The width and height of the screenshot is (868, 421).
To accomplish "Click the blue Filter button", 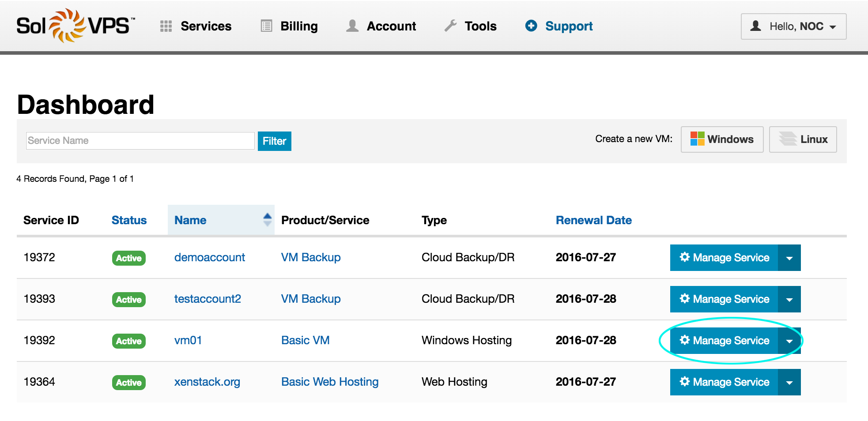I will tap(274, 141).
